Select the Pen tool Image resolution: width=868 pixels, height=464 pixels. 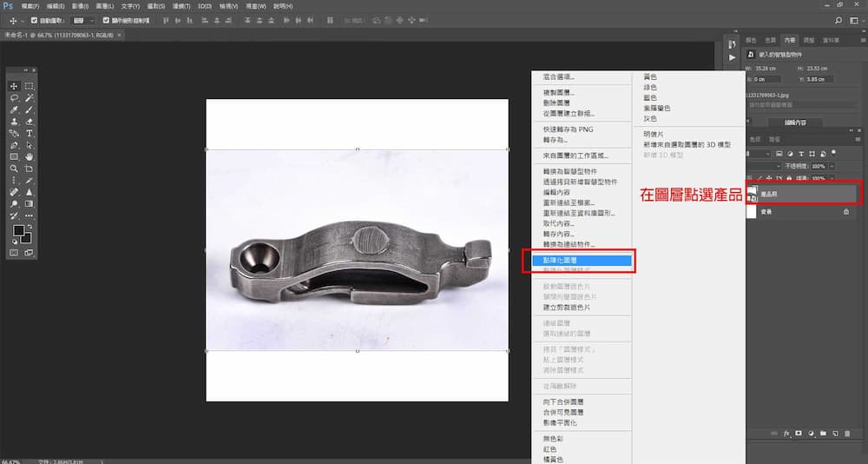click(x=14, y=145)
